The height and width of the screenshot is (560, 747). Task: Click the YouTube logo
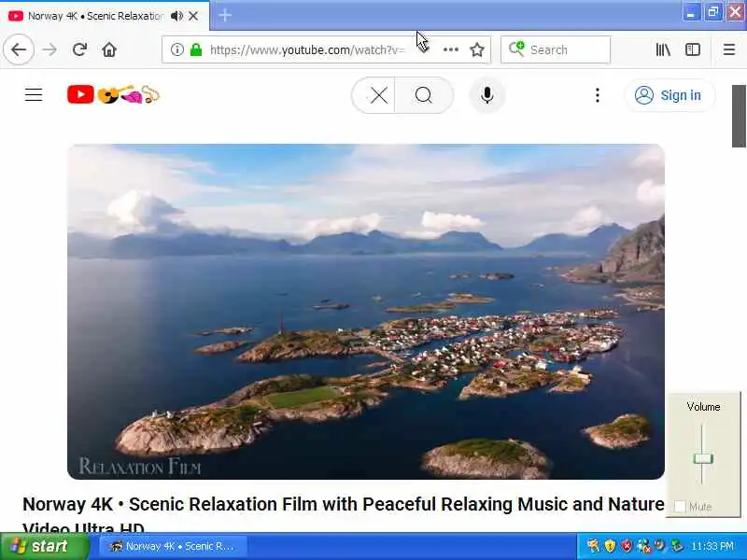113,95
